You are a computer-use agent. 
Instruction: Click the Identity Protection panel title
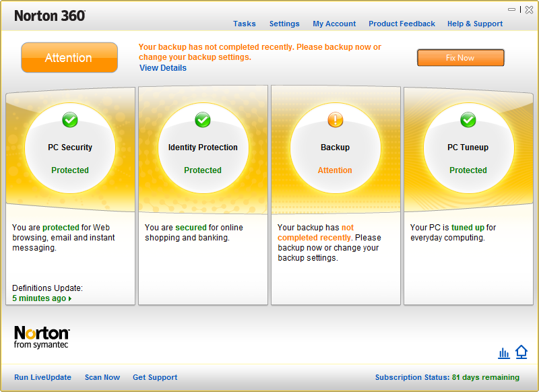pyautogui.click(x=203, y=148)
